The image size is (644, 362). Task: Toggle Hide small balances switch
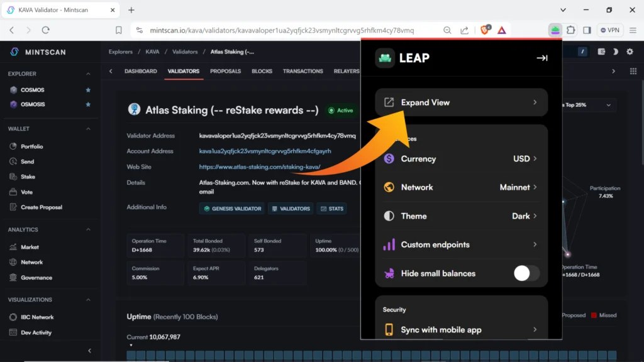[526, 273]
